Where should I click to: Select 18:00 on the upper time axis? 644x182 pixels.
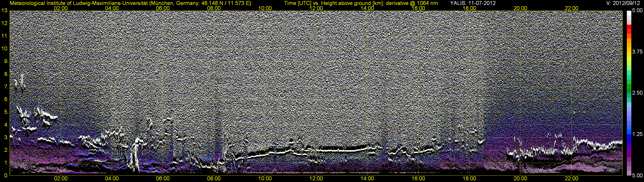click(469, 8)
